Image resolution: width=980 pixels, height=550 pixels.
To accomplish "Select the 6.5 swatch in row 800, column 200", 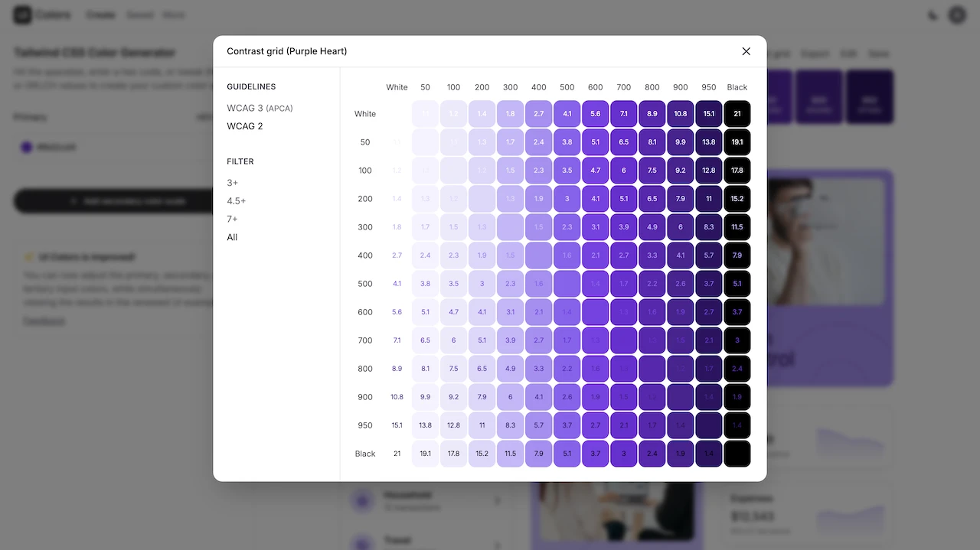I will point(482,369).
